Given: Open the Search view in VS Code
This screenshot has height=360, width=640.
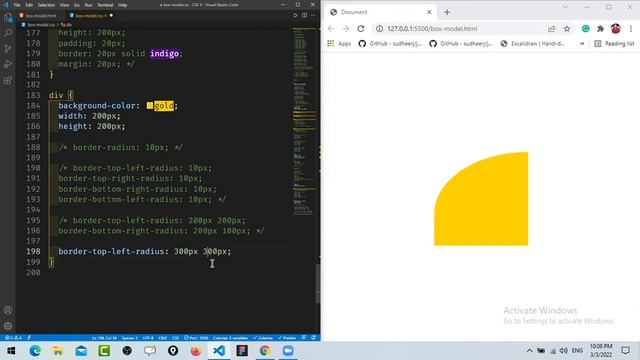Looking at the screenshot, I should (x=8, y=33).
